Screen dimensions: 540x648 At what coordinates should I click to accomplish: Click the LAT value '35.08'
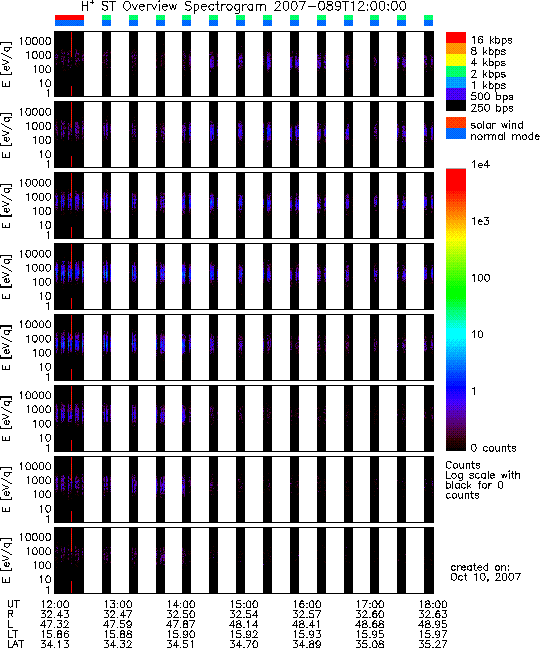click(x=370, y=644)
